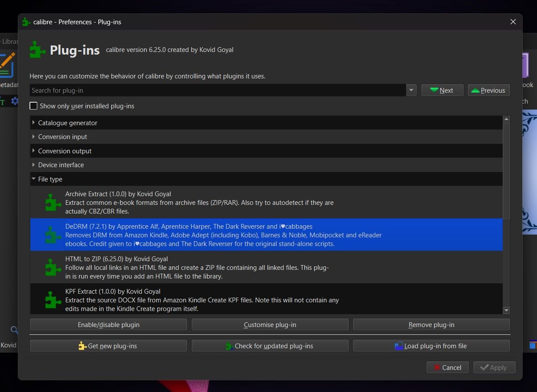Screen dimensions: 537x392
Task: Click the icon on Check for updated plug-ins
Action: click(229, 345)
